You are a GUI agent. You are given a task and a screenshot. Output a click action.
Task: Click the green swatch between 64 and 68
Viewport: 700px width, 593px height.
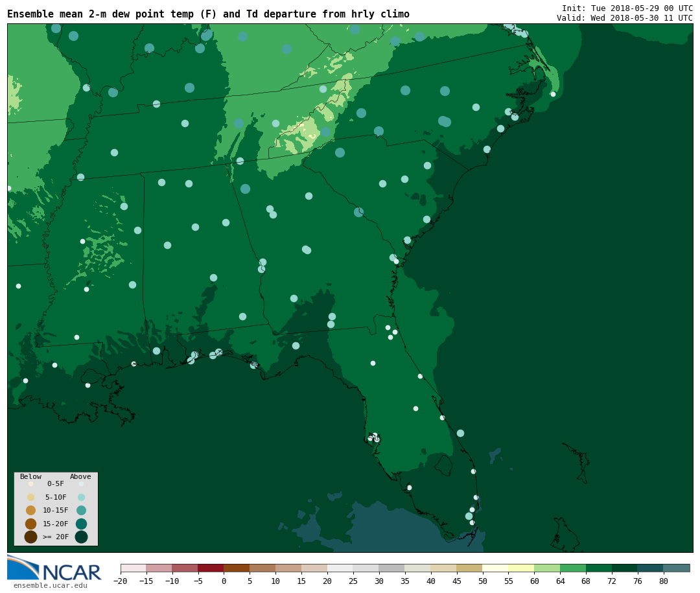[x=574, y=568]
